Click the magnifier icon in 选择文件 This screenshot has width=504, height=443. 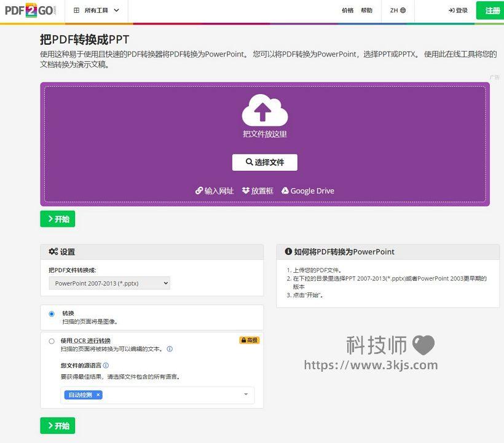pyautogui.click(x=250, y=162)
